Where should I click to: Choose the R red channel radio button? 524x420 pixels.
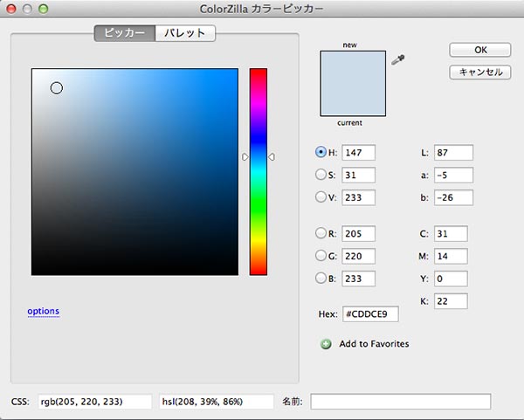[x=321, y=234]
